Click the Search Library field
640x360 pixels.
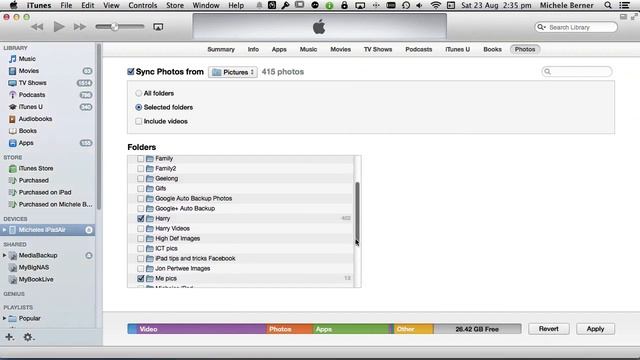(576, 27)
